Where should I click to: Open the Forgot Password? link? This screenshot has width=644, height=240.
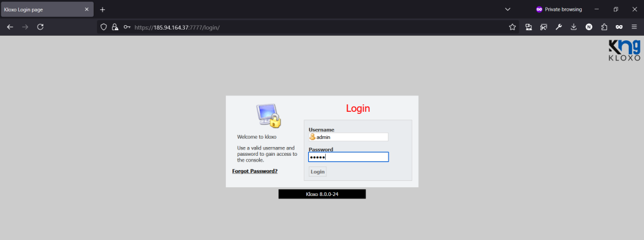[255, 171]
